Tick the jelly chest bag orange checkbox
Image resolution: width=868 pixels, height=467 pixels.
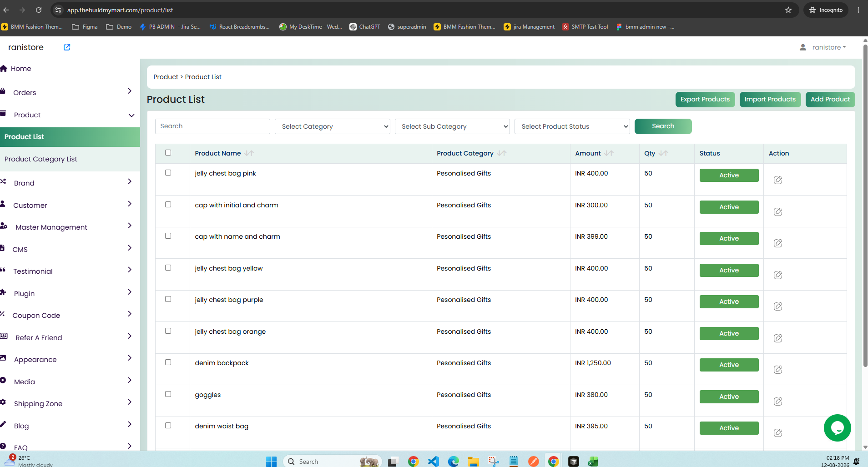(168, 331)
